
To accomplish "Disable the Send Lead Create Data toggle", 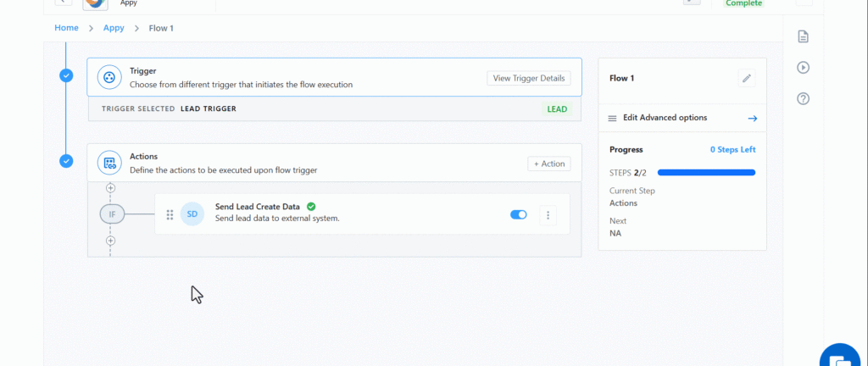I will coord(518,214).
